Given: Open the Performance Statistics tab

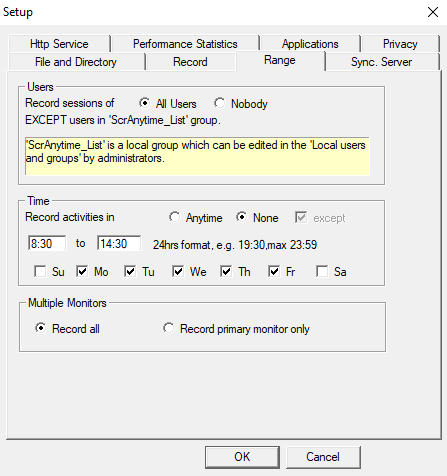Looking at the screenshot, I should 185,44.
